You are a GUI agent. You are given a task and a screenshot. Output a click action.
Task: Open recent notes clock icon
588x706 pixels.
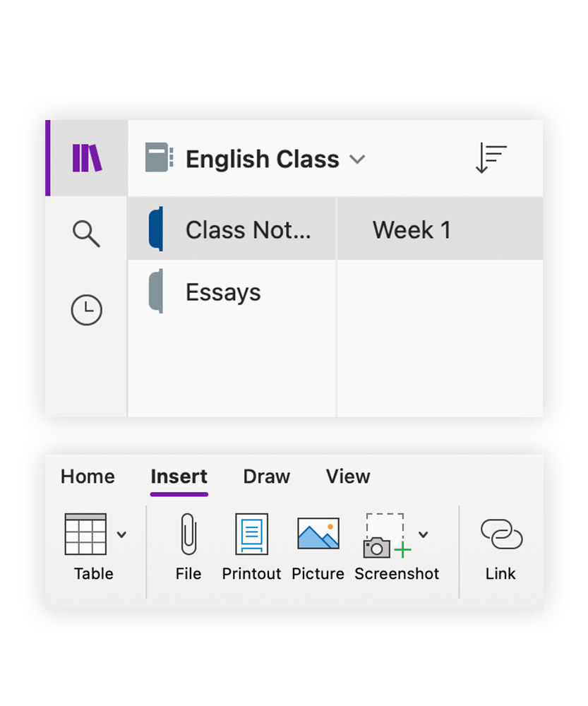87,310
